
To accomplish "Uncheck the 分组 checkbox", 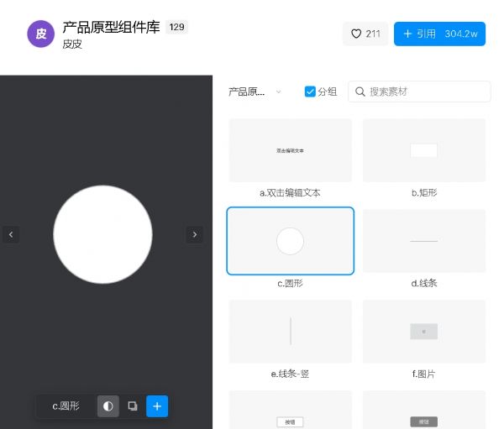I will (x=310, y=92).
